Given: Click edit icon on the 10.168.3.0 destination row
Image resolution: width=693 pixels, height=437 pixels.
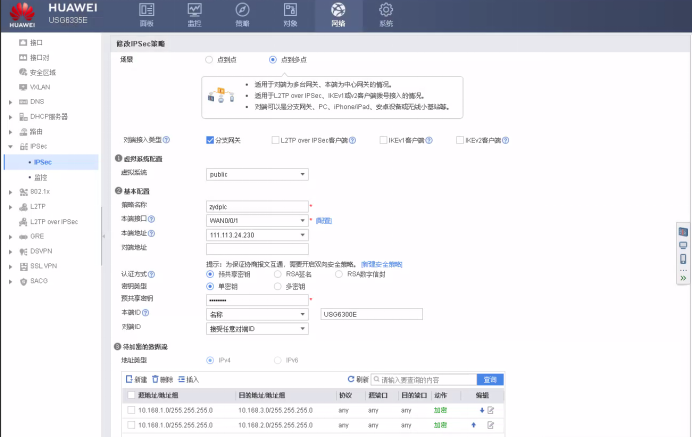Looking at the screenshot, I should [490, 410].
